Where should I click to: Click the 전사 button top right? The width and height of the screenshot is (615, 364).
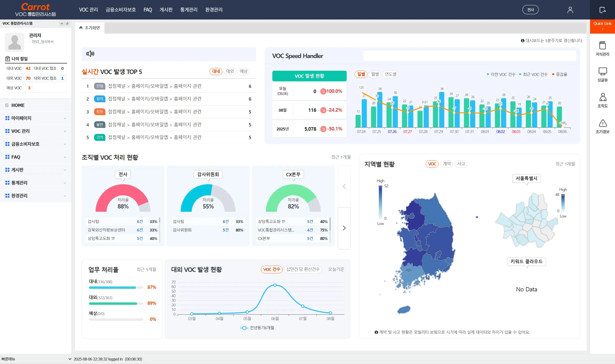click(530, 10)
